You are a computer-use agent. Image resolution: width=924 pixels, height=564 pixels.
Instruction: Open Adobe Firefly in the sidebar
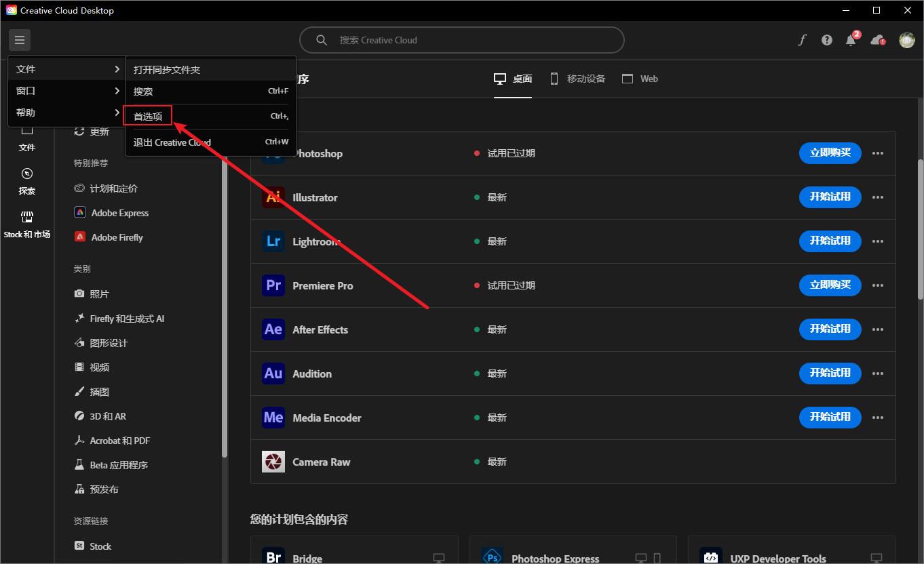click(x=108, y=237)
